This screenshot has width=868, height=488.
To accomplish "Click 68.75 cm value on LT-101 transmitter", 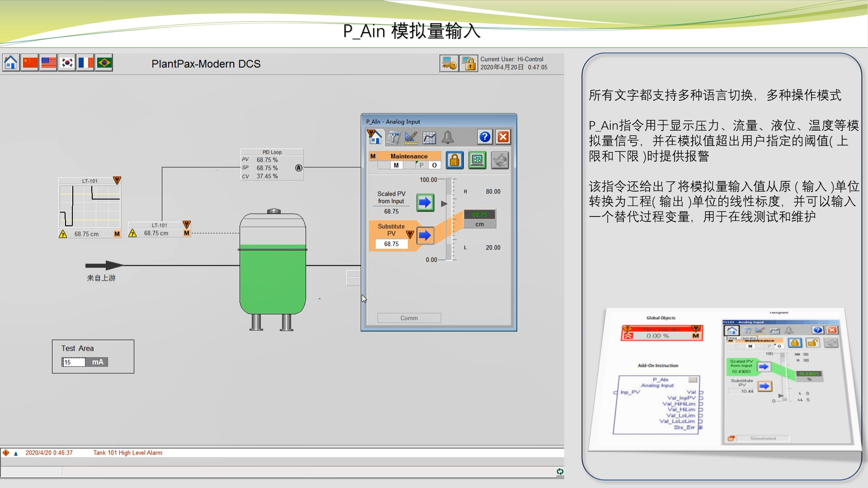I will pyautogui.click(x=156, y=233).
